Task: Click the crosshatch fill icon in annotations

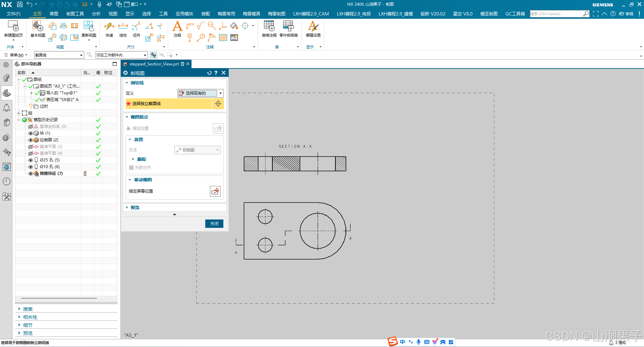Action: (223, 38)
